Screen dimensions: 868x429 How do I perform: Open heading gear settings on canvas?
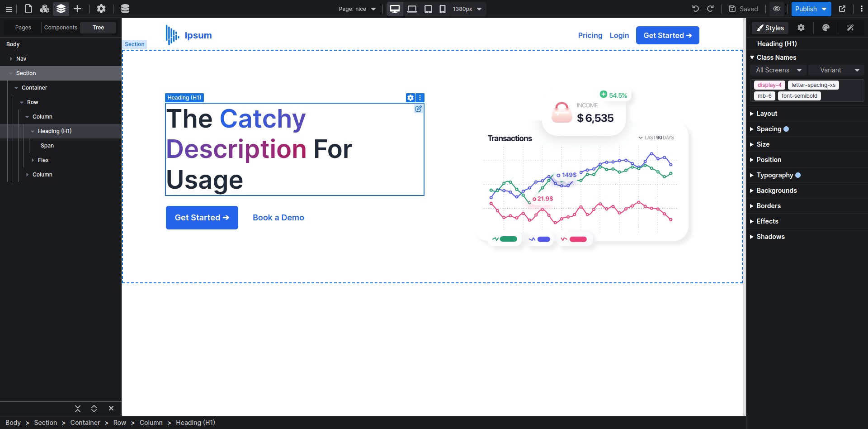pos(410,98)
